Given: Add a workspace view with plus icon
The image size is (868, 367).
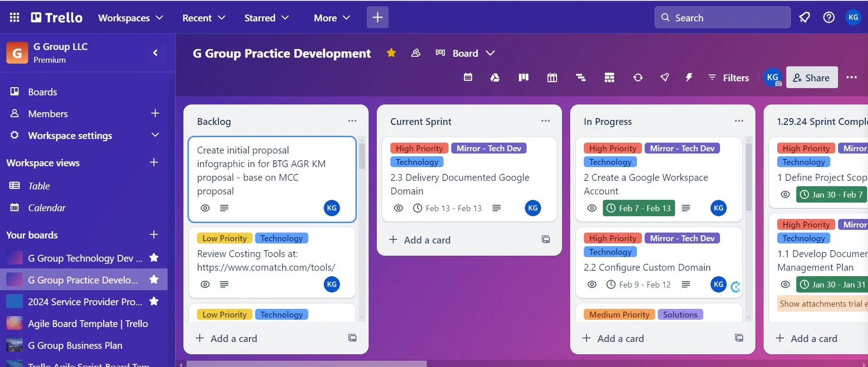Looking at the screenshot, I should pyautogui.click(x=154, y=162).
